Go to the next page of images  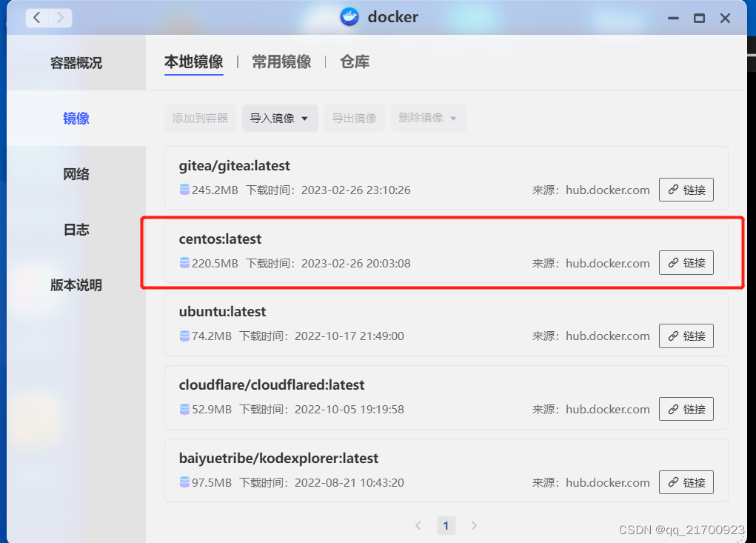coord(474,525)
